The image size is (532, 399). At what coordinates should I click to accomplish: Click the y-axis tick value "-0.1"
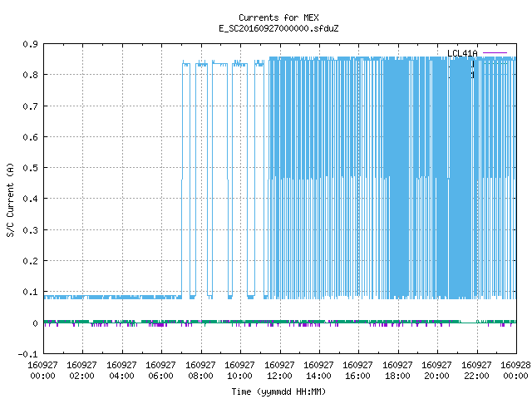tap(27, 354)
